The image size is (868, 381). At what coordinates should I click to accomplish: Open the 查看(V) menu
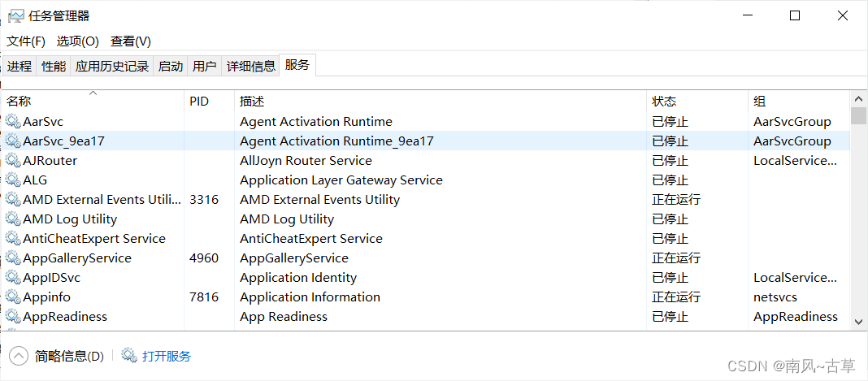(x=131, y=41)
